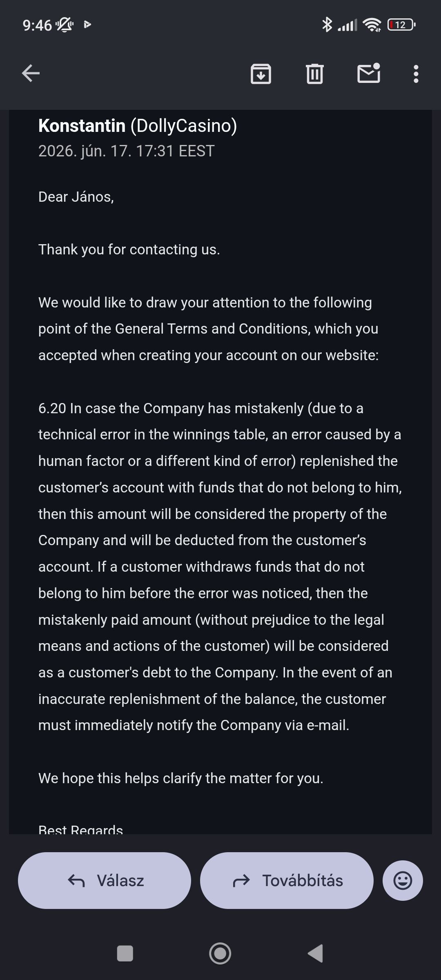Tap the Válasz reply button

click(x=105, y=880)
